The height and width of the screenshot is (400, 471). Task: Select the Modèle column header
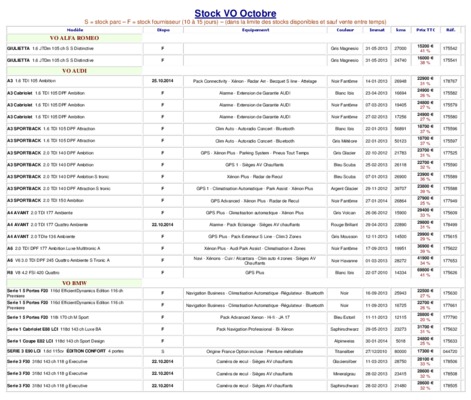pos(75,30)
